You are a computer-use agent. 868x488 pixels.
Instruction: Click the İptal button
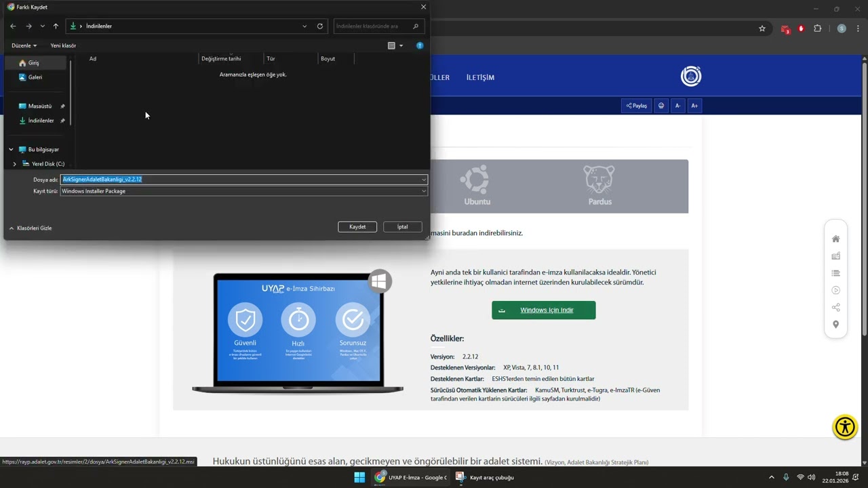[x=402, y=227]
